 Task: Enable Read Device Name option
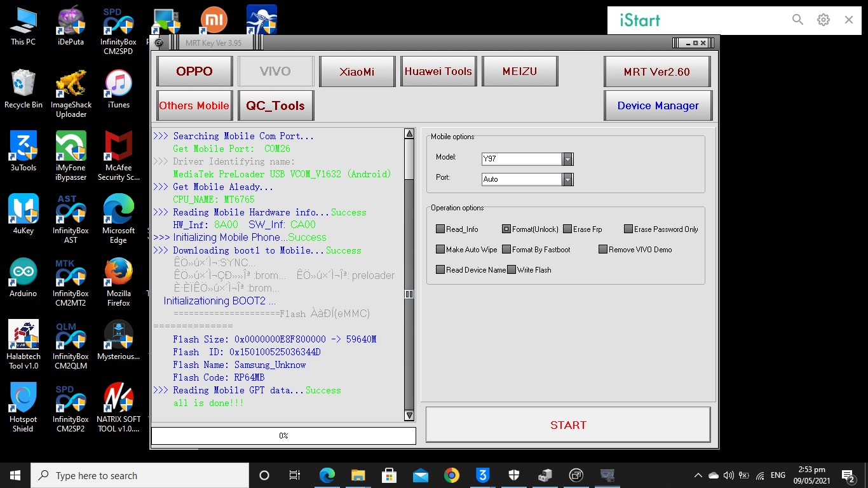(440, 270)
